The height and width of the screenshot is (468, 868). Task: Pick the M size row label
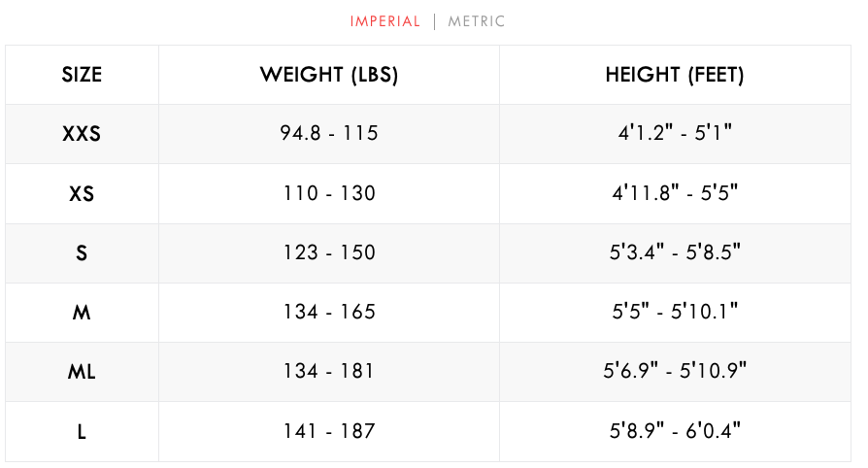click(x=82, y=312)
